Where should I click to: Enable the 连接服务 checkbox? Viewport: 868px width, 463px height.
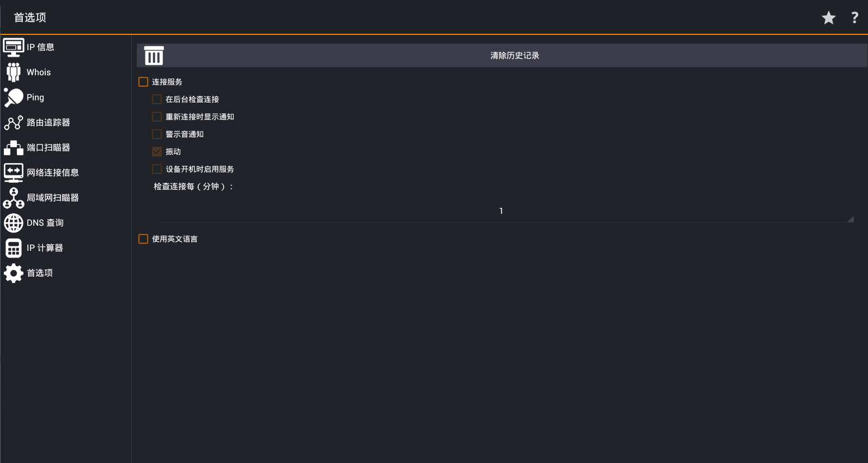(143, 82)
